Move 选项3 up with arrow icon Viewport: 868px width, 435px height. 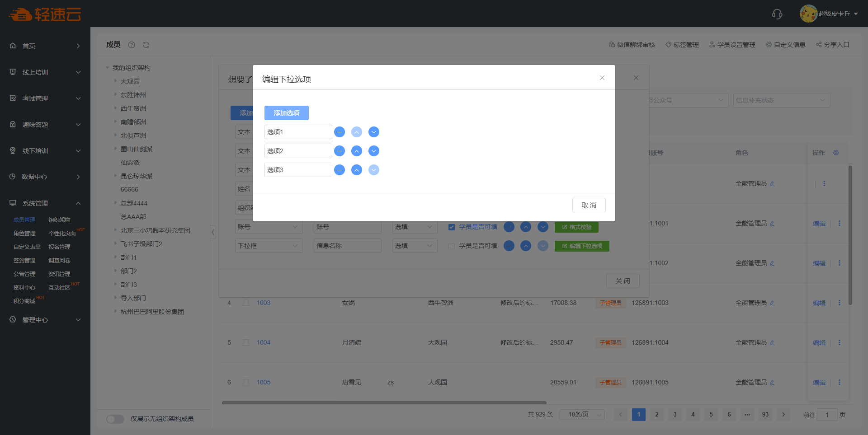coord(357,170)
